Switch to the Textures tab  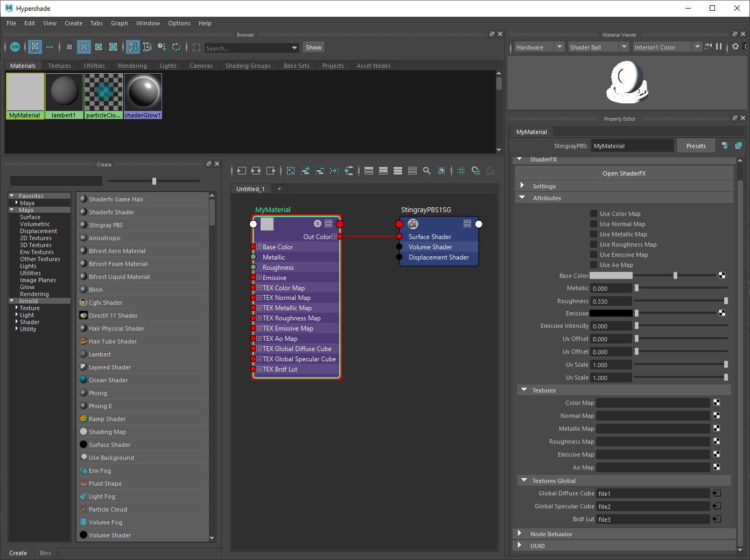pyautogui.click(x=59, y=66)
